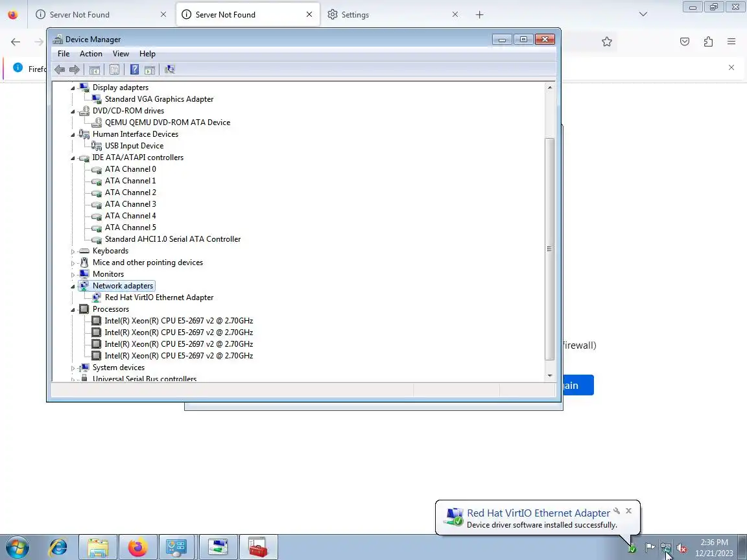Select Standard VGA Graphics Adapter device
The height and width of the screenshot is (560, 747).
coord(159,99)
